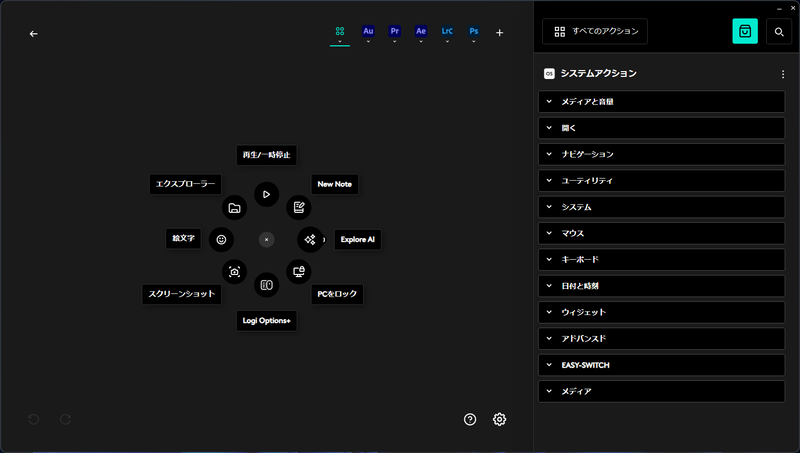Select the default ring profile tab icon

[340, 31]
